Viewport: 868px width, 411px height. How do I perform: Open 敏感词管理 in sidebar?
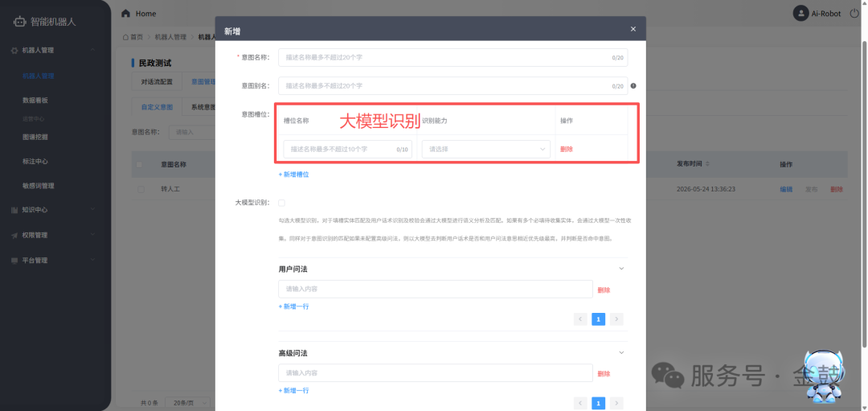39,186
